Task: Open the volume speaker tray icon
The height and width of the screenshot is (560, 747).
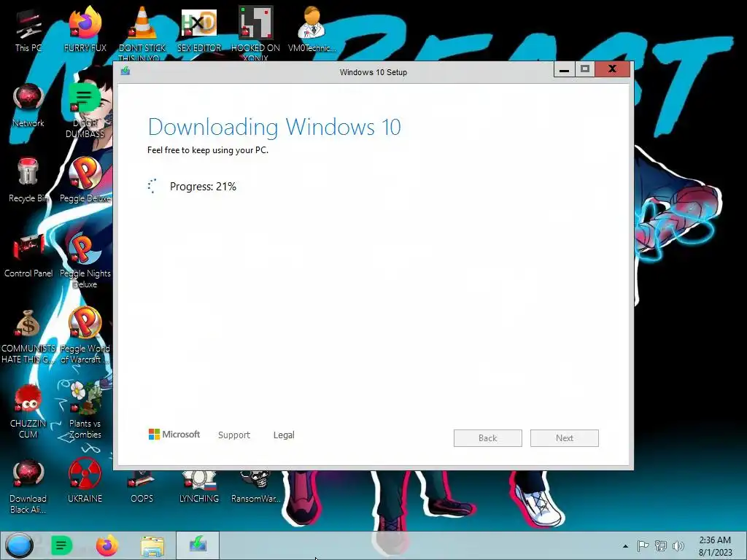Action: point(678,546)
